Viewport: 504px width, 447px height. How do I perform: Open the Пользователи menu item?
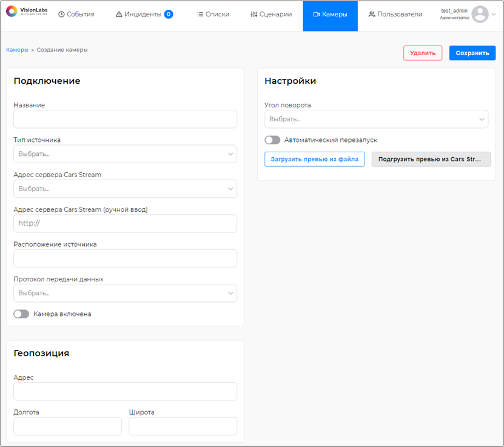point(395,15)
